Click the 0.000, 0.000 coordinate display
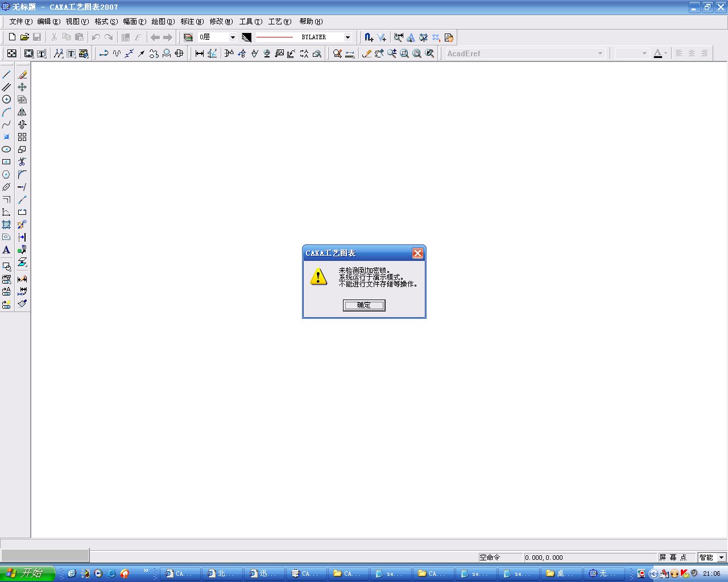This screenshot has height=582, width=728. pyautogui.click(x=590, y=558)
